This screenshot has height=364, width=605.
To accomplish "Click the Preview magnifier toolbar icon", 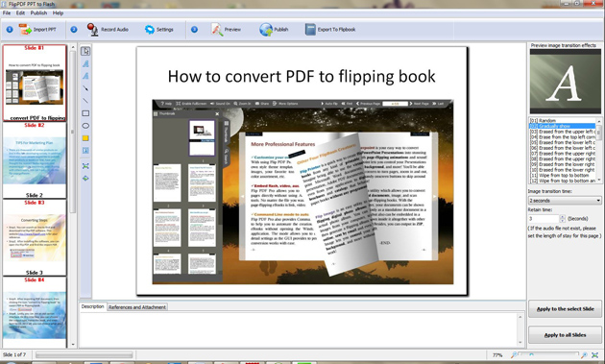I will 217,30.
